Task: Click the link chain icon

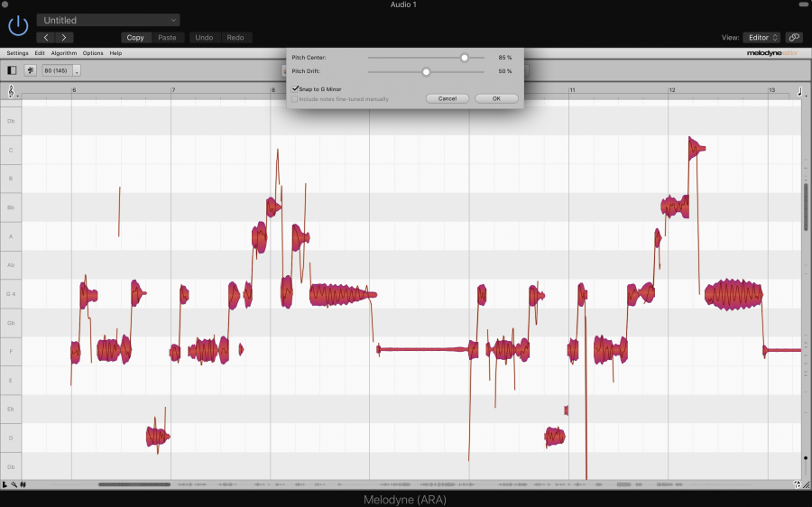Action: point(793,37)
